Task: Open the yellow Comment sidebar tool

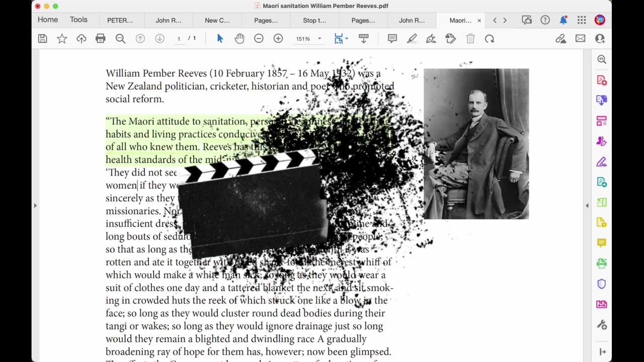Action: click(602, 243)
